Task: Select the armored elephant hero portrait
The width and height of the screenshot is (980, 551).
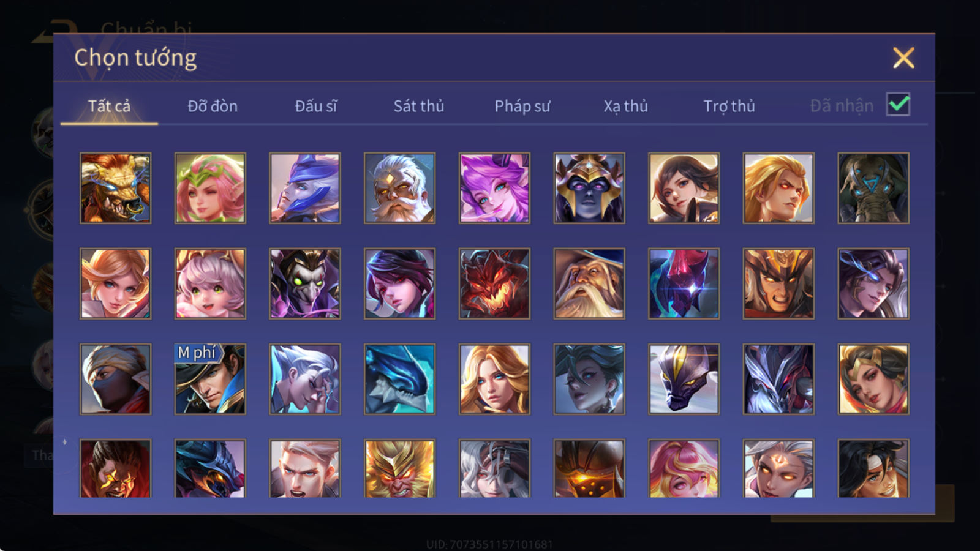Action: click(x=873, y=188)
